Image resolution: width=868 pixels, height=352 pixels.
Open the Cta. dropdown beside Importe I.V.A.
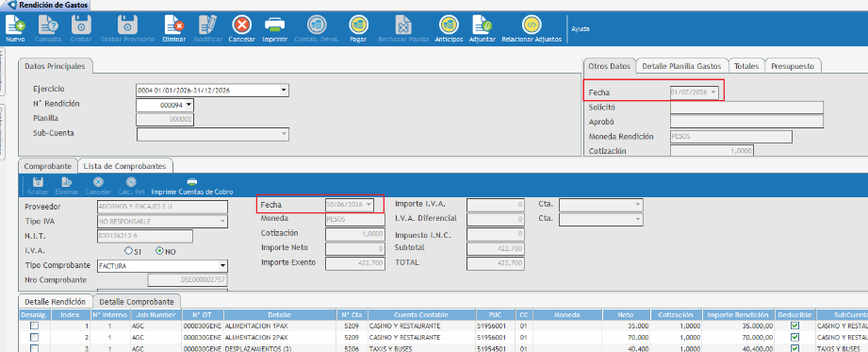point(638,205)
